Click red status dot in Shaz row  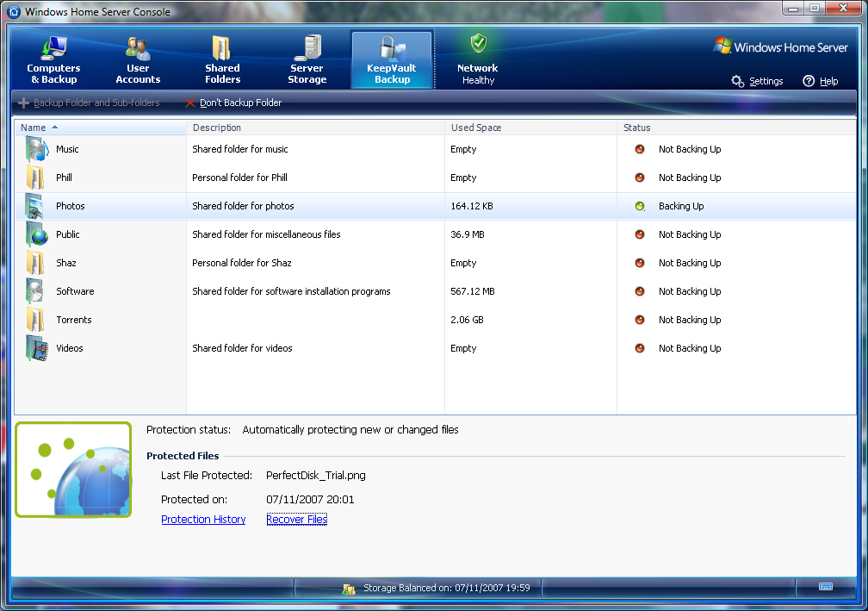pyautogui.click(x=639, y=263)
